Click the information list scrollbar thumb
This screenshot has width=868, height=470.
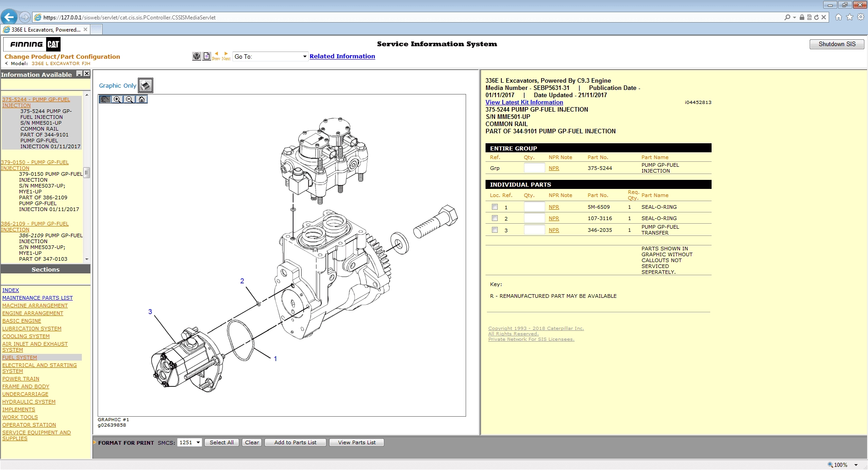pyautogui.click(x=87, y=173)
